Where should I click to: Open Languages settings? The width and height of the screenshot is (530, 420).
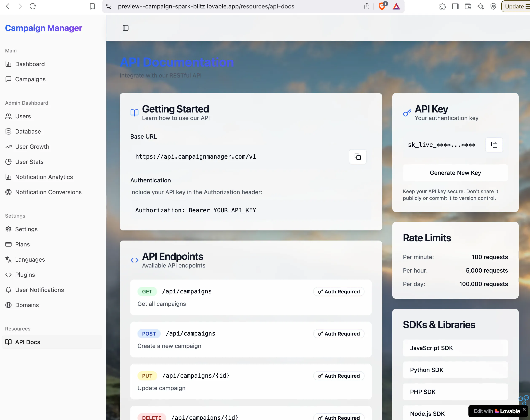click(x=52, y=259)
